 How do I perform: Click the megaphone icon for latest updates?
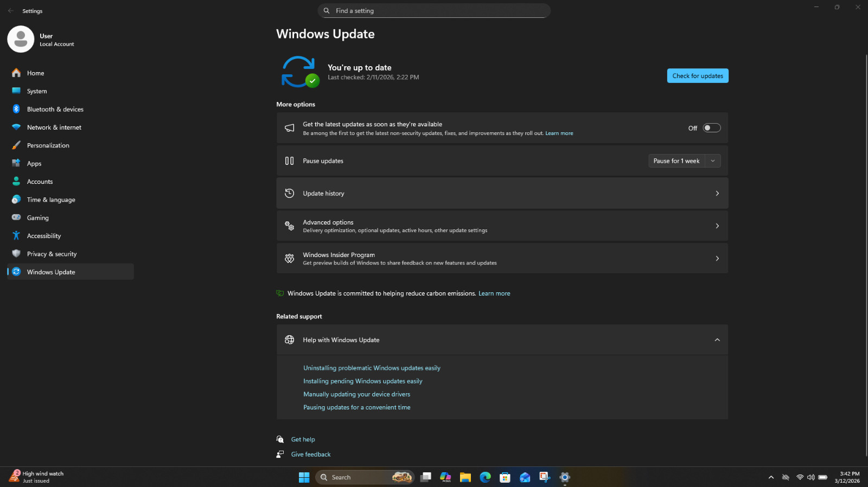pos(290,128)
